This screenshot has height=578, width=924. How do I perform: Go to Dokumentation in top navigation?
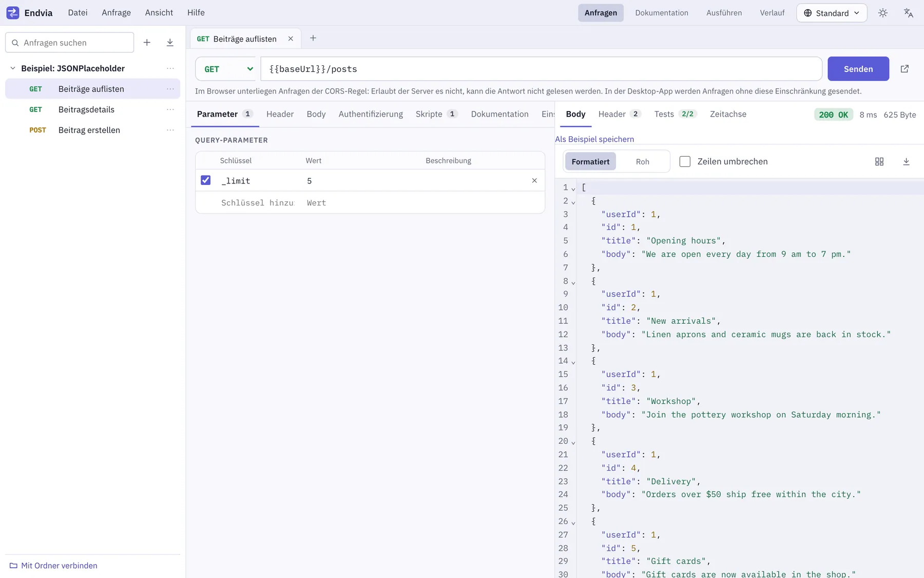tap(661, 13)
